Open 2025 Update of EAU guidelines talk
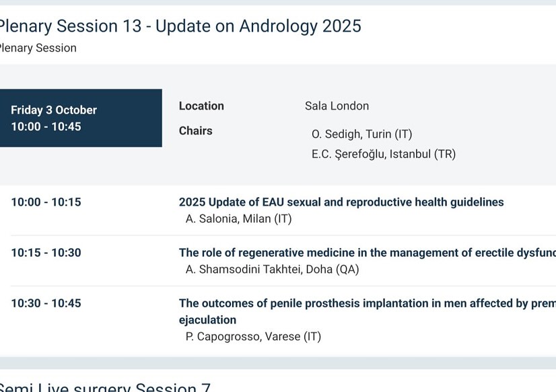The height and width of the screenshot is (392, 556). (341, 202)
